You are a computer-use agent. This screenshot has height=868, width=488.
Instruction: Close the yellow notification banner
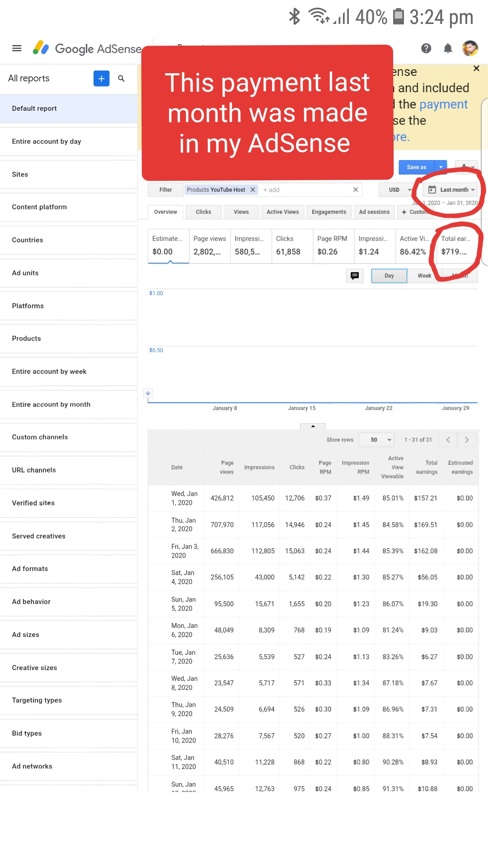[476, 68]
